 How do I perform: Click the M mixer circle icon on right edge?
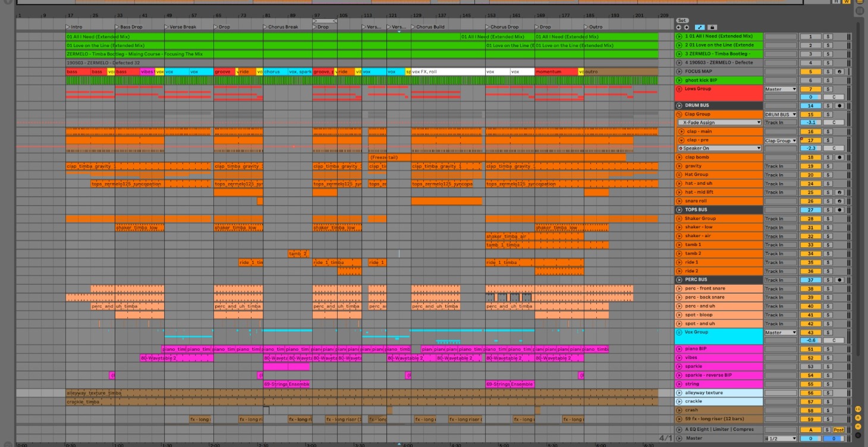tap(858, 426)
